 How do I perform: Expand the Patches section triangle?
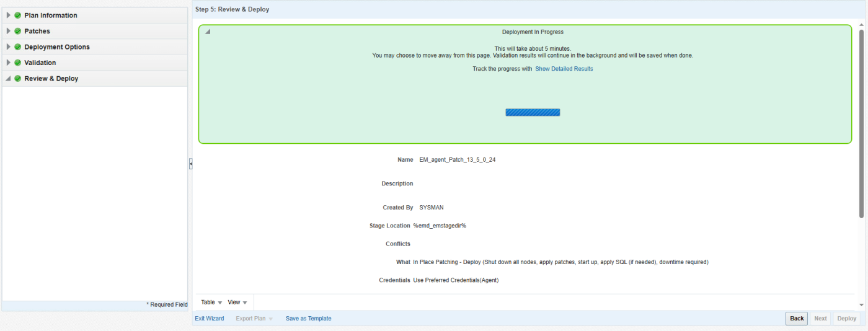click(x=9, y=31)
